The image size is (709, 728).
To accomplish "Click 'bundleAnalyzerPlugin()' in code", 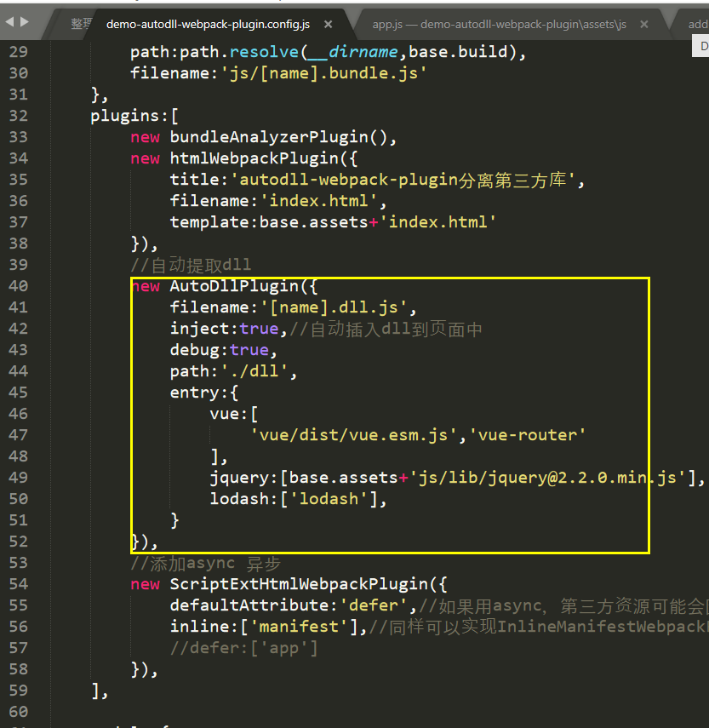I will pyautogui.click(x=279, y=137).
